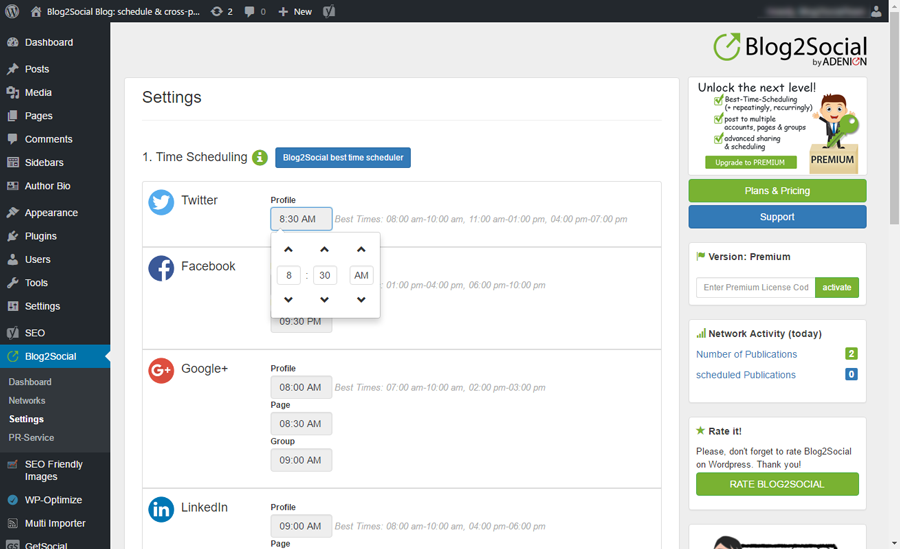This screenshot has height=549, width=900.
Task: Decrease the hour in time picker
Action: [x=288, y=299]
